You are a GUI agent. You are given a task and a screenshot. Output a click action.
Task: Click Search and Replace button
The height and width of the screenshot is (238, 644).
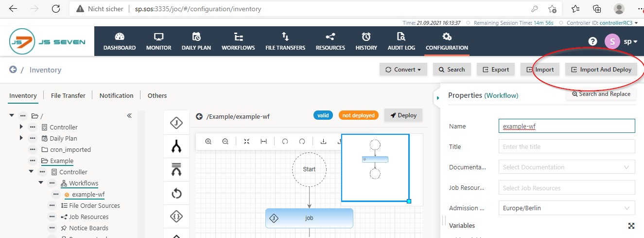[x=601, y=94]
